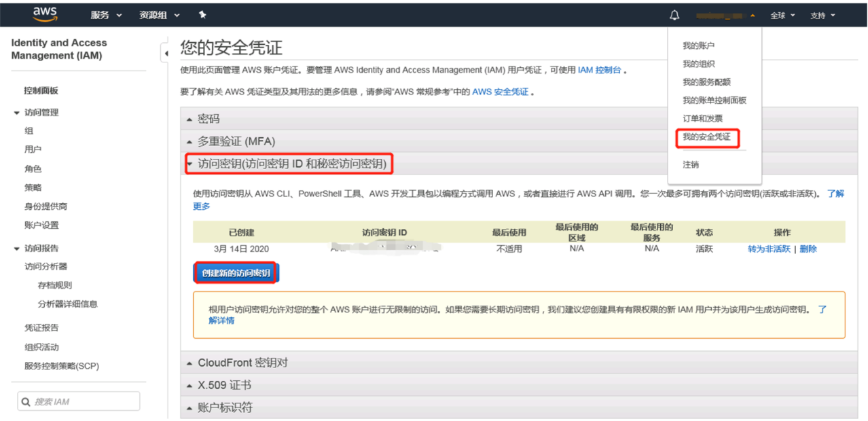868x421 pixels.
Task: Expand the 多重验证 (MFA) section
Action: (519, 141)
